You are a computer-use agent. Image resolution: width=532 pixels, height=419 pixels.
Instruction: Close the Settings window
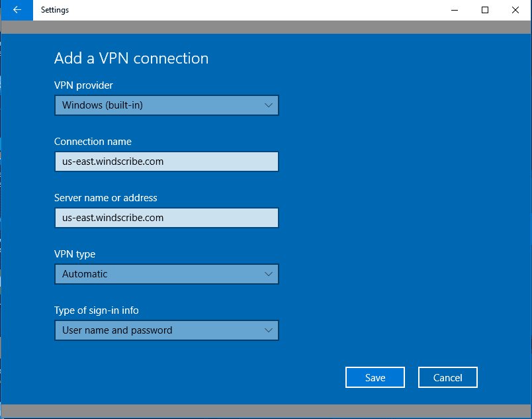pos(515,10)
